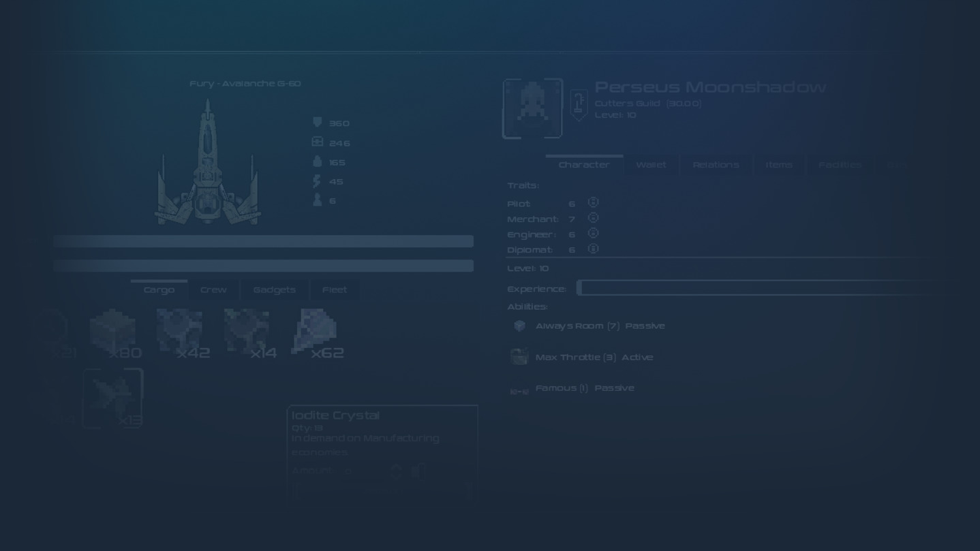980x551 pixels.
Task: Click the Cutters Guild (30.00) text
Action: click(648, 104)
